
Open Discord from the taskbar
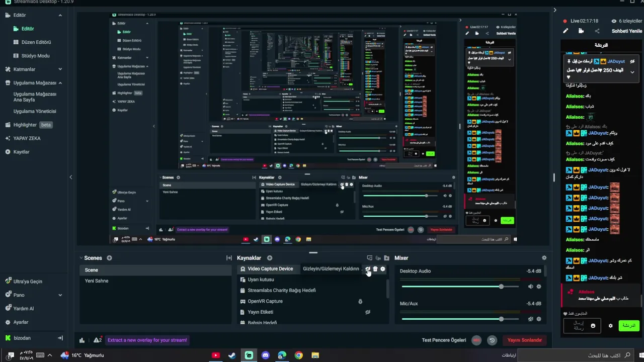[266, 355]
